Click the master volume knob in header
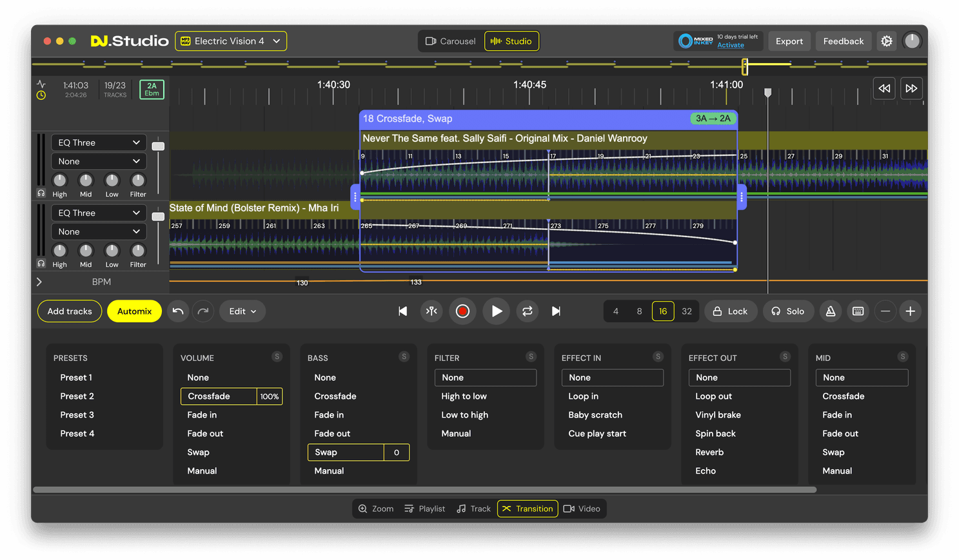This screenshot has width=959, height=560. pyautogui.click(x=911, y=41)
